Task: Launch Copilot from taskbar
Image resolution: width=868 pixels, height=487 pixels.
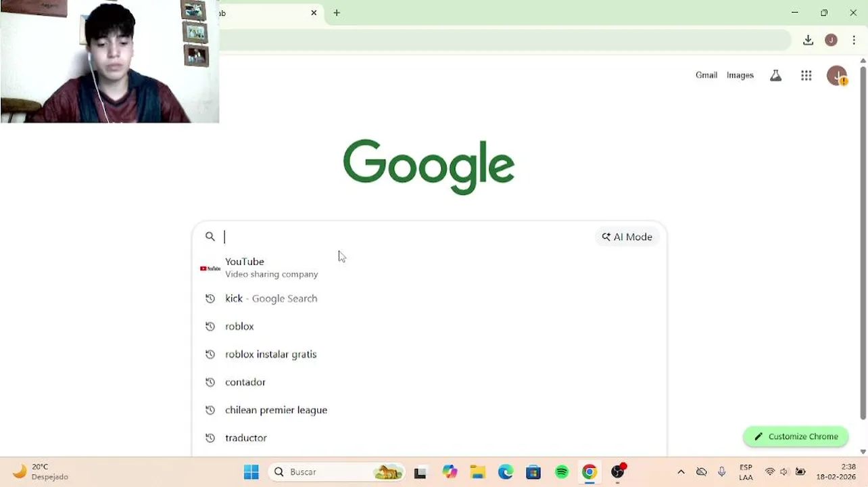Action: pyautogui.click(x=450, y=472)
